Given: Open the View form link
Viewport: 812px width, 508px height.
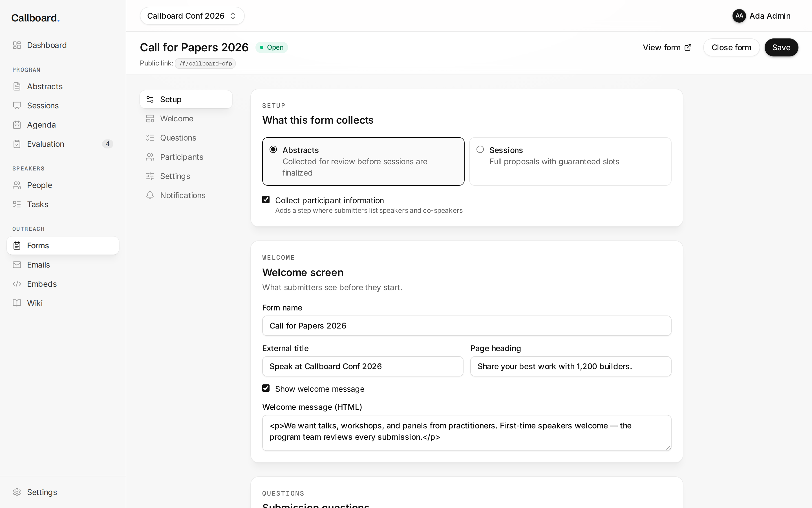Looking at the screenshot, I should coord(667,47).
